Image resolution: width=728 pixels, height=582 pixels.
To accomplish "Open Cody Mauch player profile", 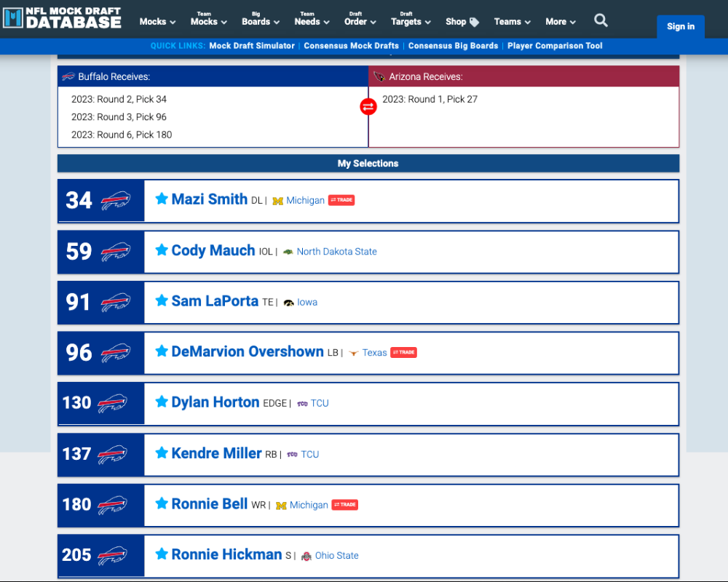I will [213, 250].
